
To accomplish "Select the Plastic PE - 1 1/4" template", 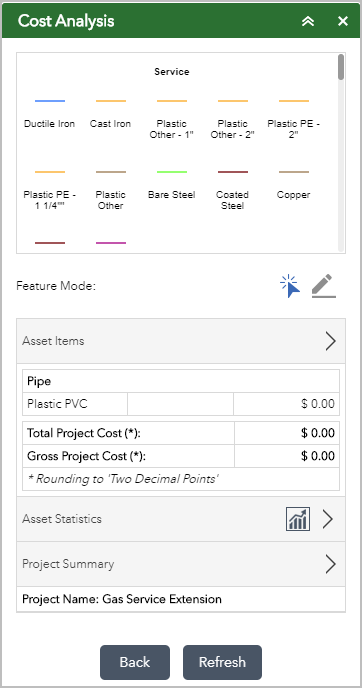I will (50, 190).
